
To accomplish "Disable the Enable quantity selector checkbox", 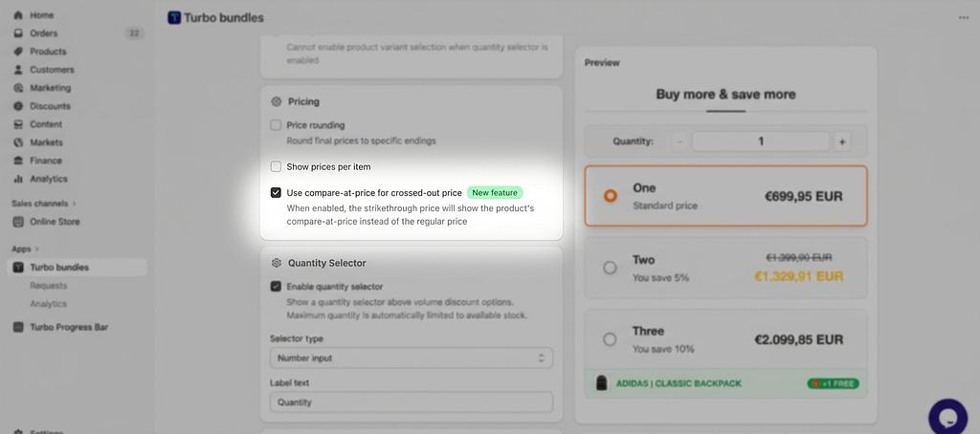I will [x=276, y=286].
